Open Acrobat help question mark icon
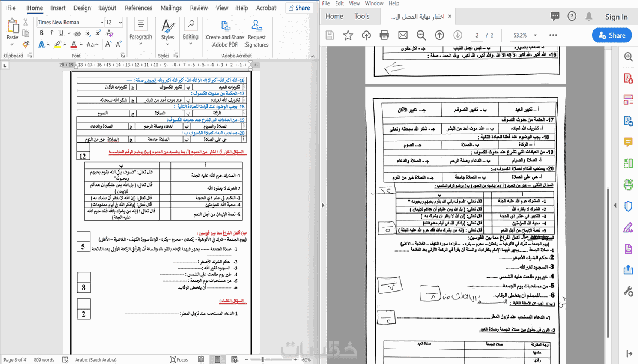Screen dimensions: 638x364 [x=572, y=16]
